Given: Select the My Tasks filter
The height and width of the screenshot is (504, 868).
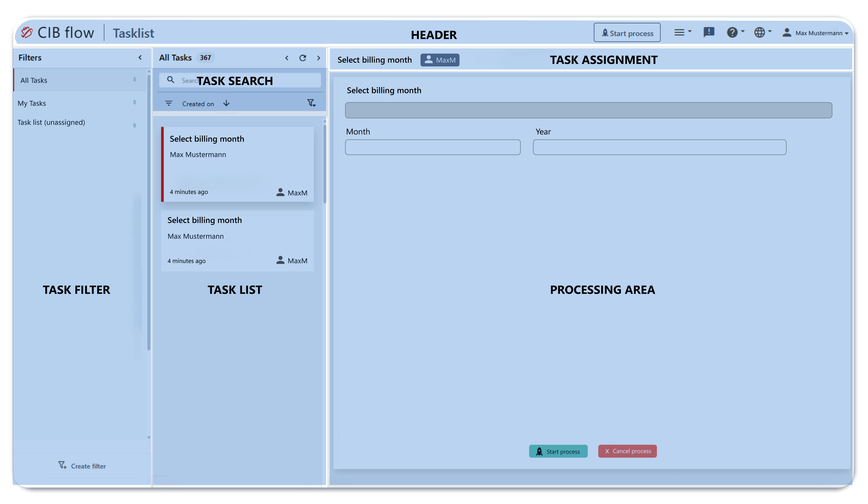Looking at the screenshot, I should [x=32, y=103].
